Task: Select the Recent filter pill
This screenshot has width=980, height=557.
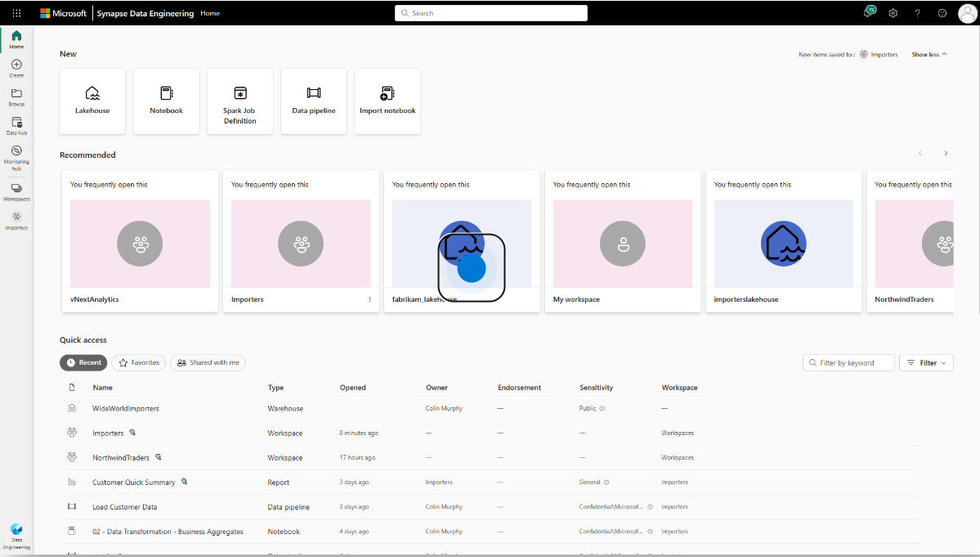Action: click(83, 362)
